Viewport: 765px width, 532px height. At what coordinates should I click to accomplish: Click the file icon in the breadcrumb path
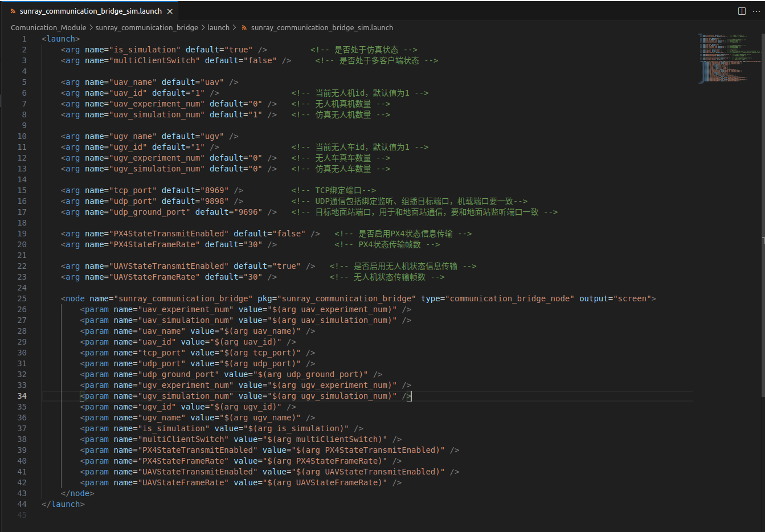[x=244, y=27]
